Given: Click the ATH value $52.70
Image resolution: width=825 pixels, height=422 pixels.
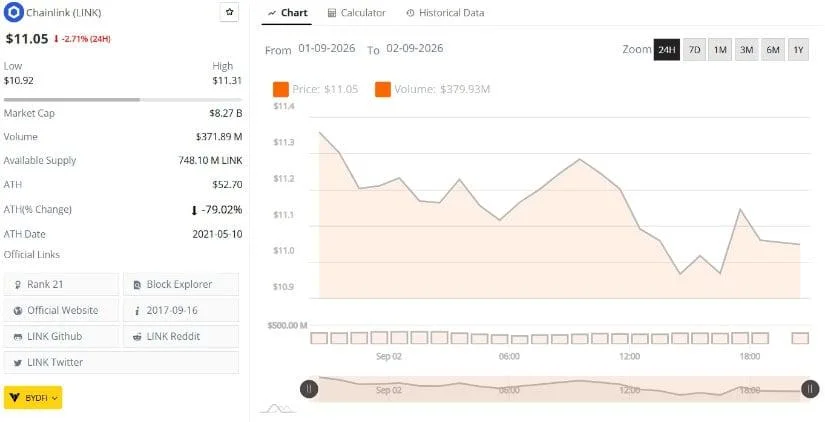Looking at the screenshot, I should [227, 185].
